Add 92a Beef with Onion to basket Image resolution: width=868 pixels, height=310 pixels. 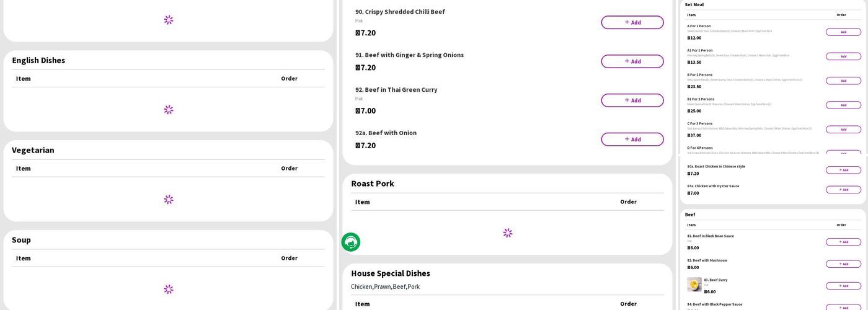(632, 139)
